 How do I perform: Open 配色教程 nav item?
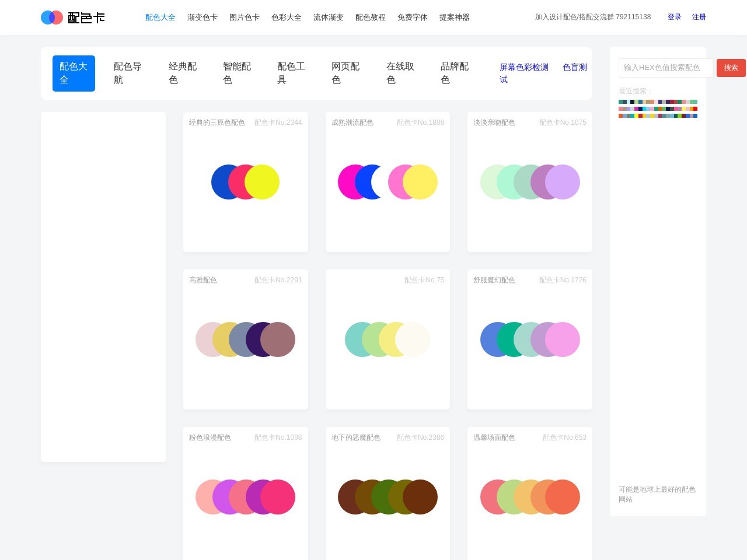(371, 17)
